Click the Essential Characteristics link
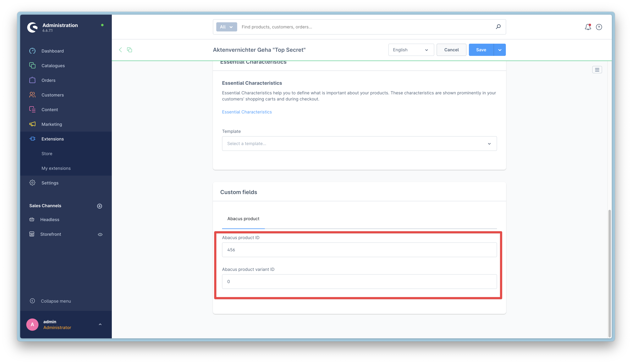The height and width of the screenshot is (364, 632). pos(247,112)
